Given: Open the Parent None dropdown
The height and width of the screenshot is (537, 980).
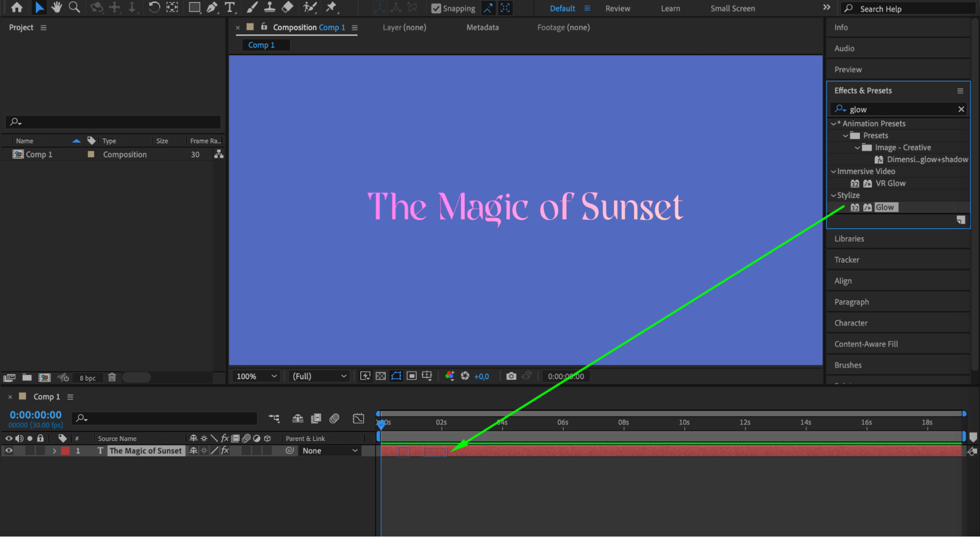Looking at the screenshot, I should pyautogui.click(x=329, y=450).
